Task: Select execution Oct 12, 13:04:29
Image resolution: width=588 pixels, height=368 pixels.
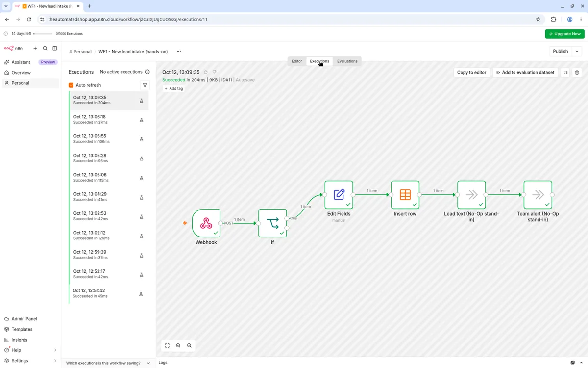Action: pyautogui.click(x=109, y=197)
